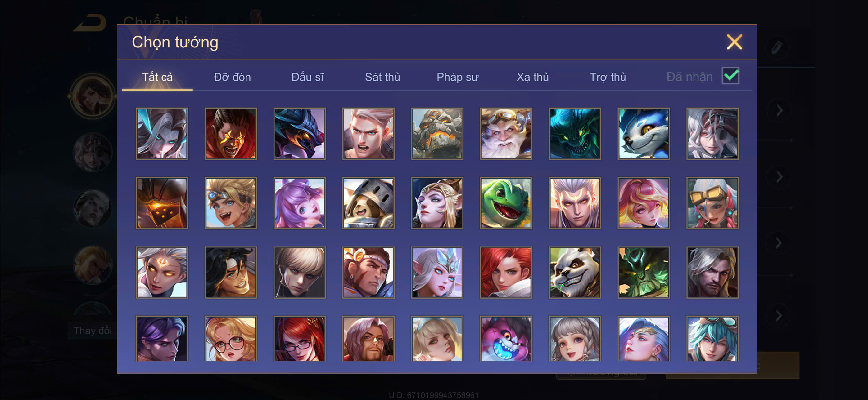Choose the rock golem hero portrait
868x400 pixels.
click(x=437, y=134)
